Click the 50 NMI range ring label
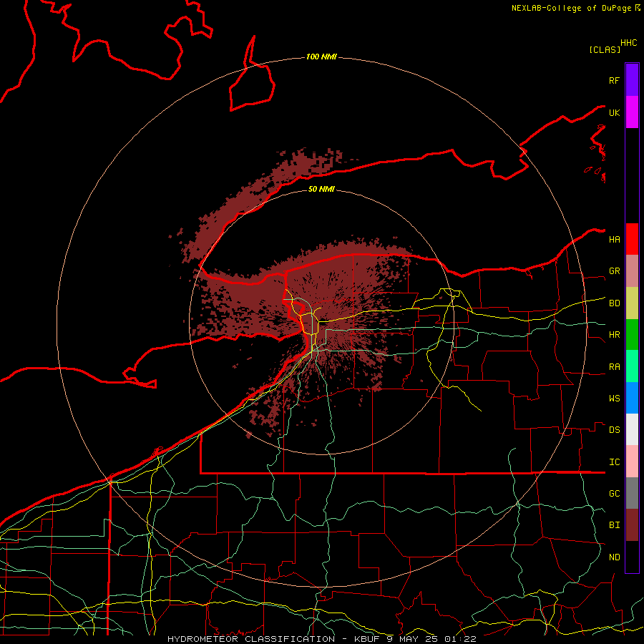The image size is (644, 644). 321,189
